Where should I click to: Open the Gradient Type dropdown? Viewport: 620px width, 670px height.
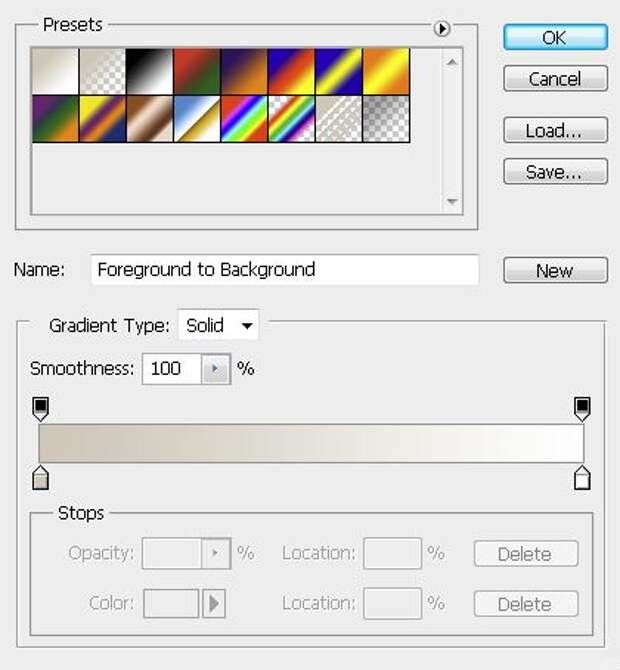tap(218, 326)
